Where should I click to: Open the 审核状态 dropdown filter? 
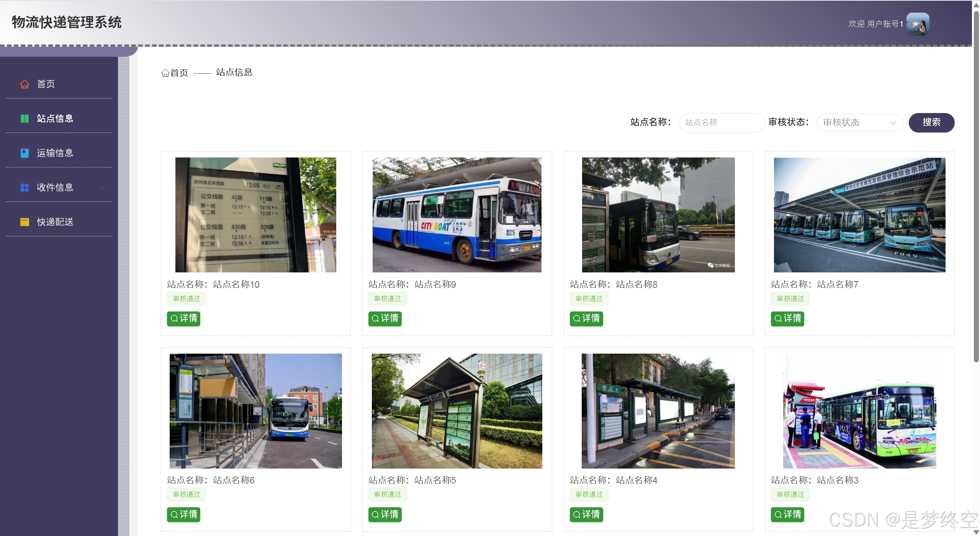[x=859, y=123]
